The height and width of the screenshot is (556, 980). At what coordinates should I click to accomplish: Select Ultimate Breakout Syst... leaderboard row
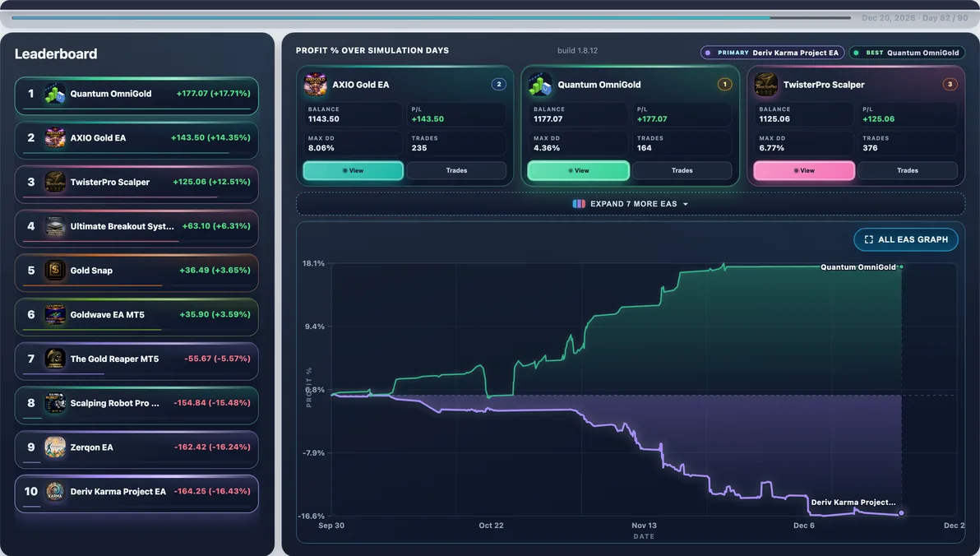(x=136, y=229)
